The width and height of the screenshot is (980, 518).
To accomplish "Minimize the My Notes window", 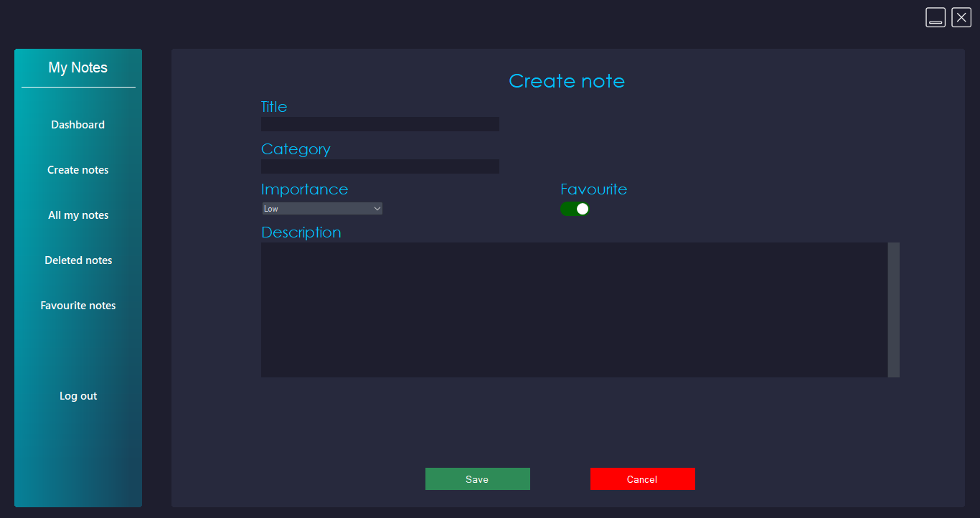I will click(x=936, y=17).
